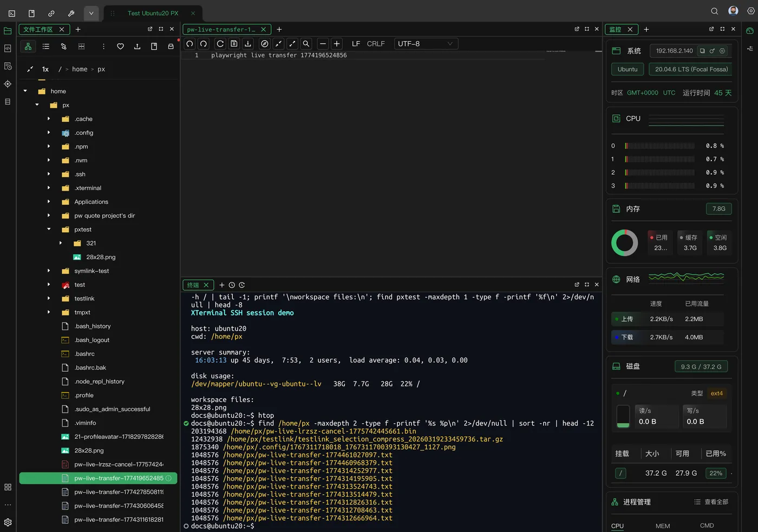The image size is (758, 532).
Task: Open the .viminfo file
Action: click(85, 423)
